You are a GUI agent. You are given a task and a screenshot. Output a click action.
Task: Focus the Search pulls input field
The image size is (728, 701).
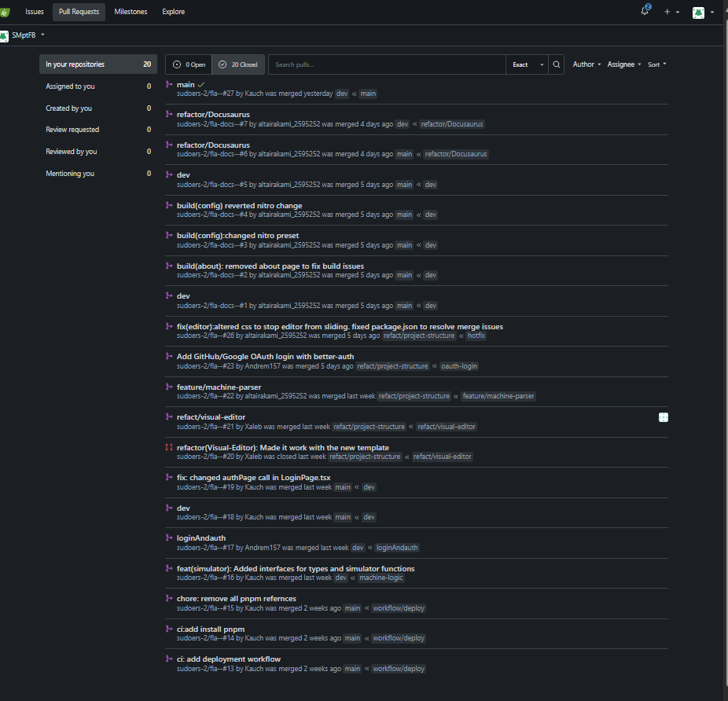[387, 64]
